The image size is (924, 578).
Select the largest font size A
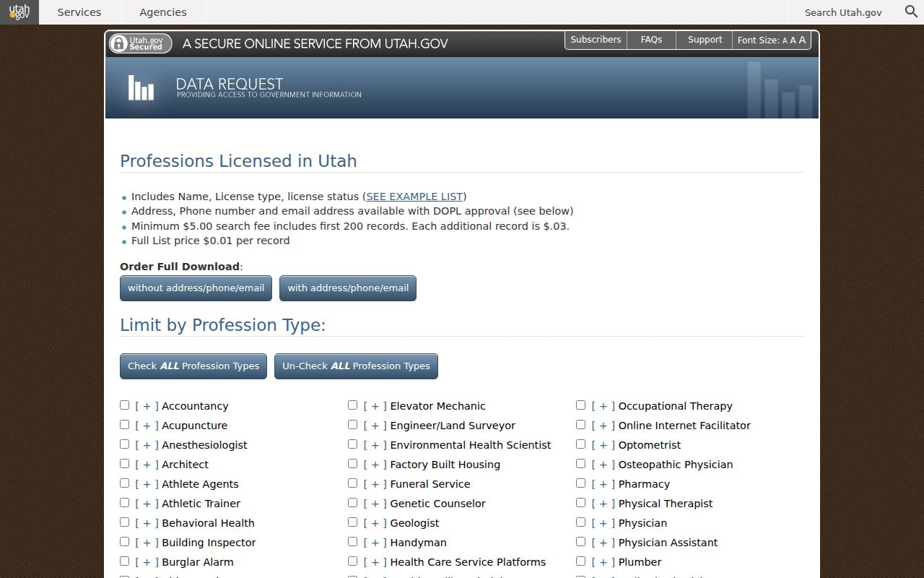(802, 40)
